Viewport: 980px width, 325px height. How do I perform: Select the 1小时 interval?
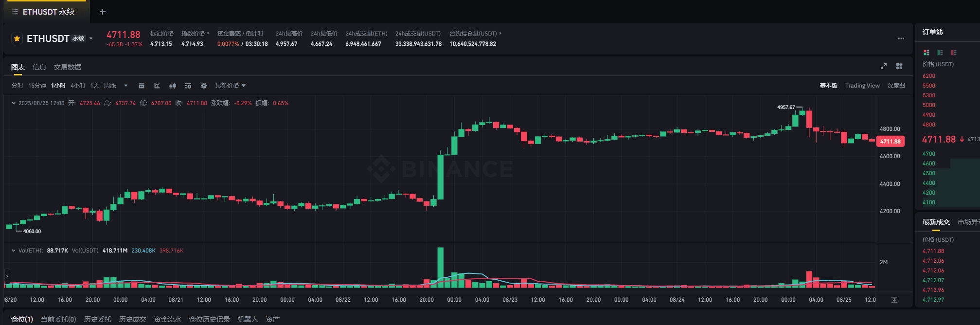(58, 86)
